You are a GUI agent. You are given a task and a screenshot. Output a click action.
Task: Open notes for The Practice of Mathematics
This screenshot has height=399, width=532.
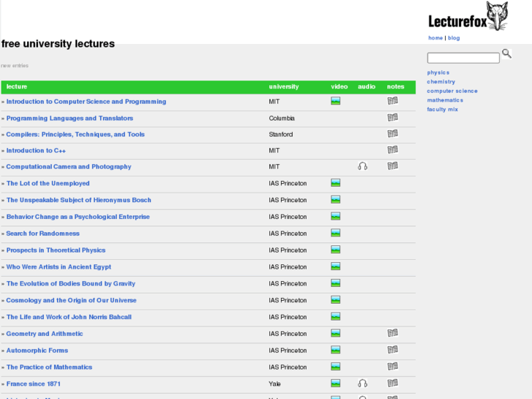pyautogui.click(x=392, y=366)
